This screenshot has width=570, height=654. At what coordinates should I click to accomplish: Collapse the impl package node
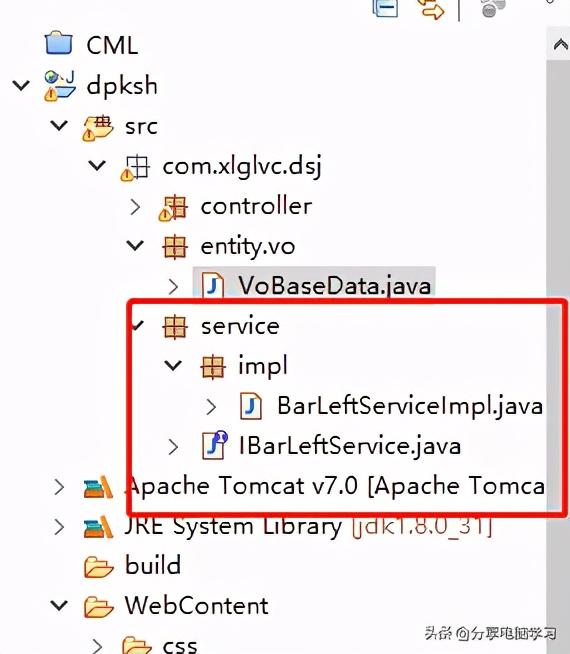173,365
